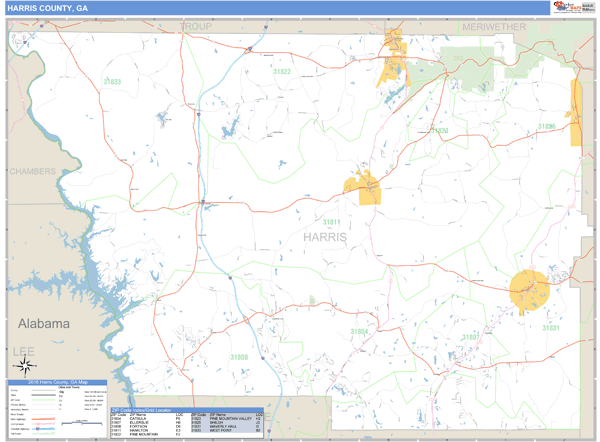Click the compass rose near the LEE label
Viewport: 600px width, 442px height.
coord(25,366)
